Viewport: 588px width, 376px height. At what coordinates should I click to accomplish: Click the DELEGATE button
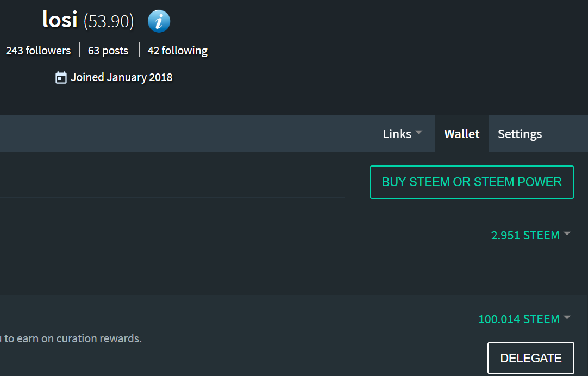tap(530, 358)
